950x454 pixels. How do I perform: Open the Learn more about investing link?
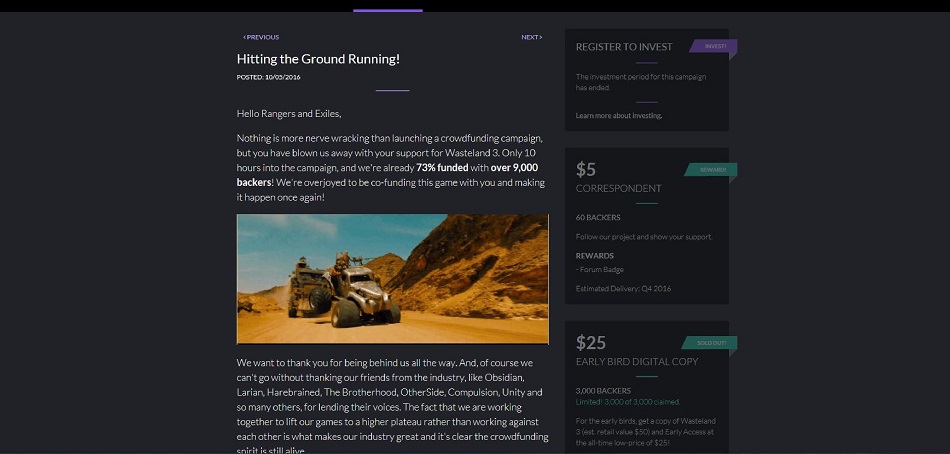point(618,116)
